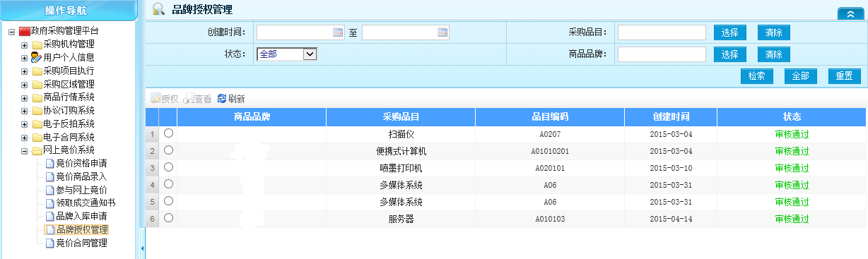Select the radio button for 服务器 row

(x=168, y=218)
